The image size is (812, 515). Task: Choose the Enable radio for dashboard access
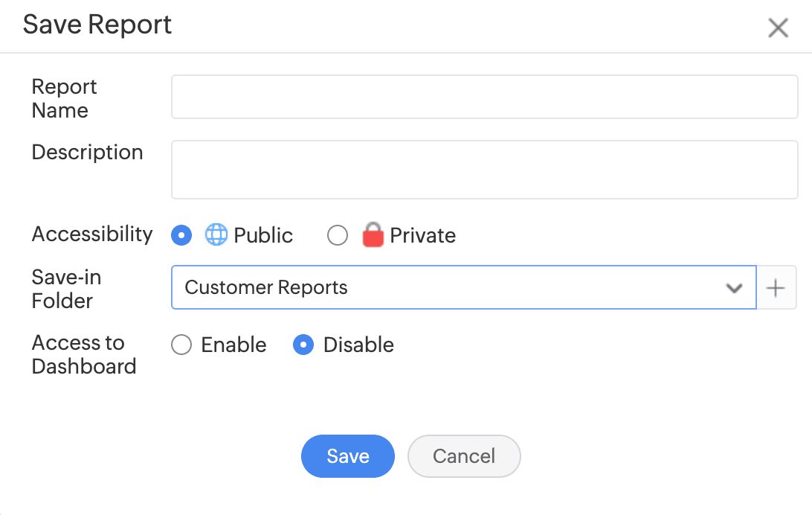pyautogui.click(x=181, y=345)
